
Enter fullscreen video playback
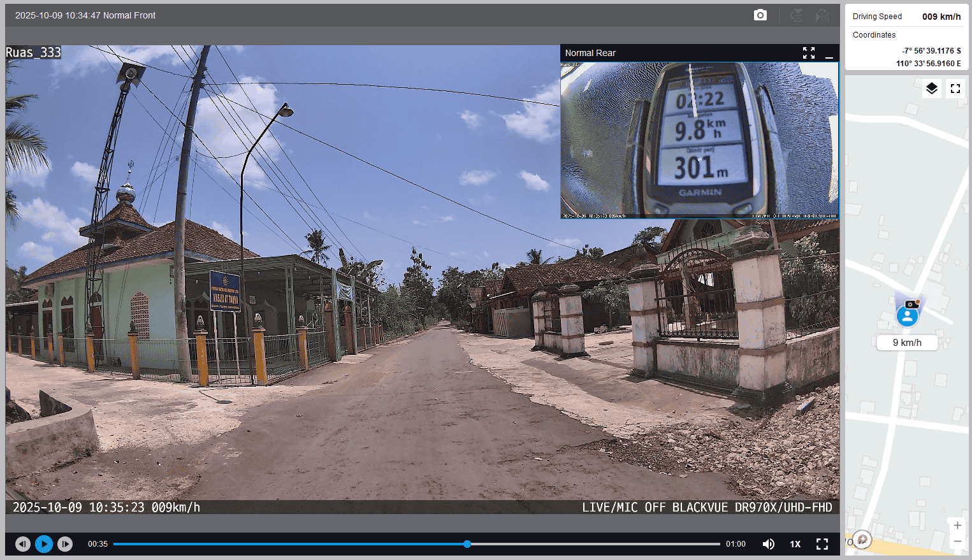point(822,544)
